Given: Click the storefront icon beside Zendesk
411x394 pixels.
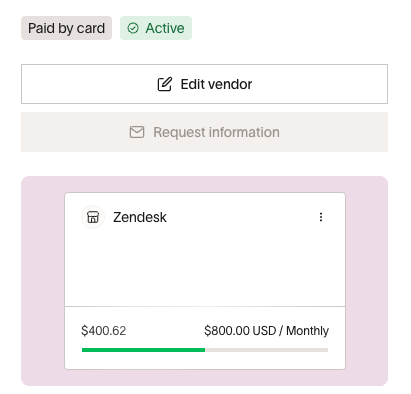Looking at the screenshot, I should (93, 217).
